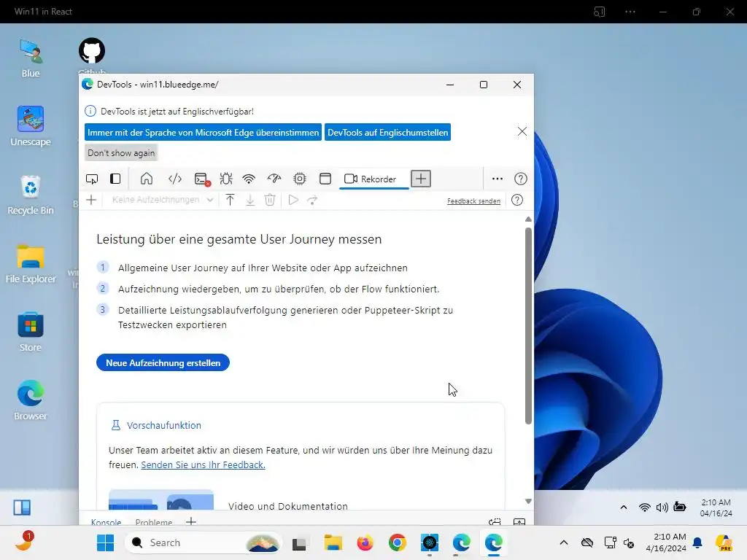Switch to the Konsole drawer tab
747x560 pixels.
click(x=106, y=522)
